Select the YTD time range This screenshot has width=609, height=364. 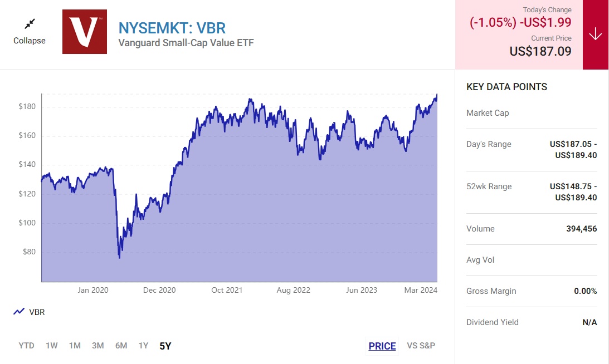pos(26,346)
